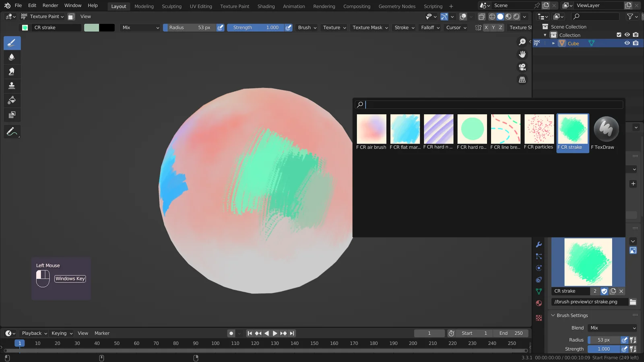Open the Falloff dropdown in the header

pos(429,27)
